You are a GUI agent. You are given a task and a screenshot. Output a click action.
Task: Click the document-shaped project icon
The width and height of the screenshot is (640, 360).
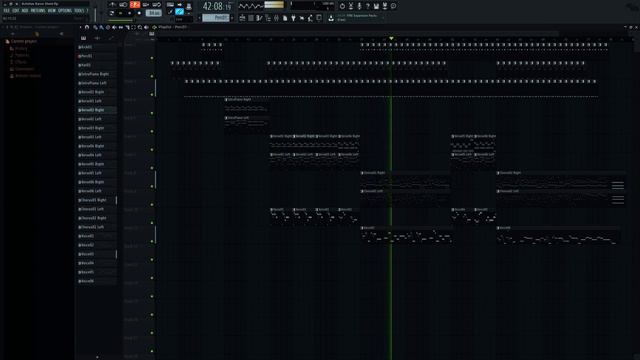(x=285, y=18)
